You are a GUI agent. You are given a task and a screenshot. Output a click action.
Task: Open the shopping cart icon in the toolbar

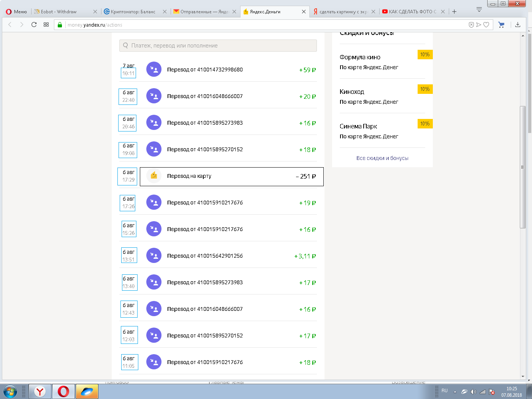(501, 25)
